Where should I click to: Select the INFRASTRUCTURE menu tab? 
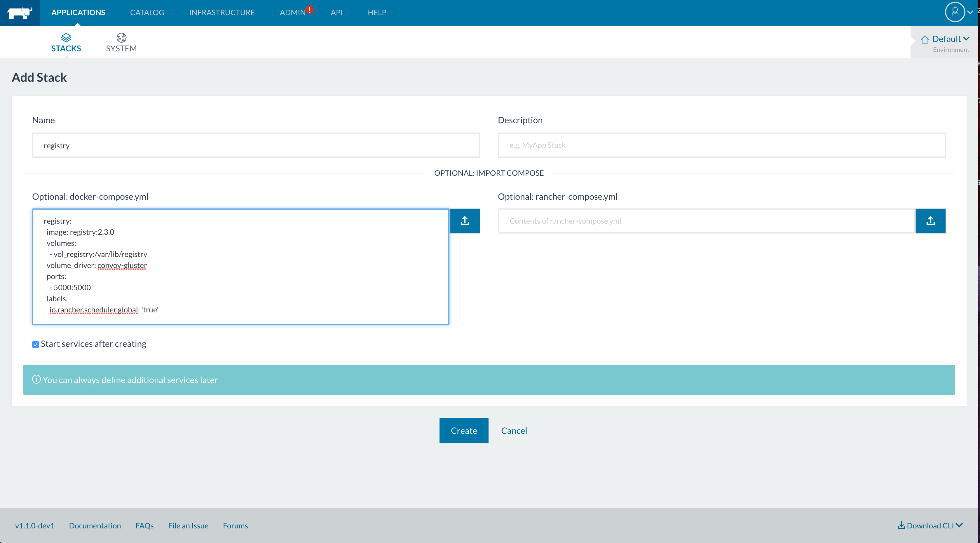pos(221,12)
